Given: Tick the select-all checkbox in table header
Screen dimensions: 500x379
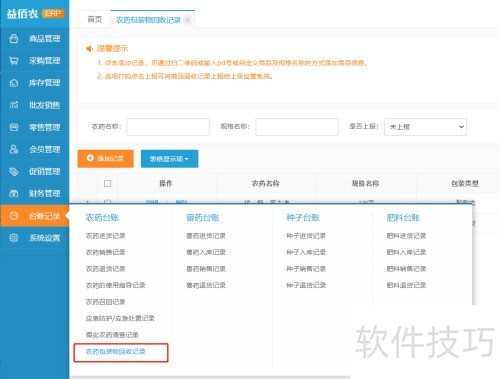Looking at the screenshot, I should (107, 183).
